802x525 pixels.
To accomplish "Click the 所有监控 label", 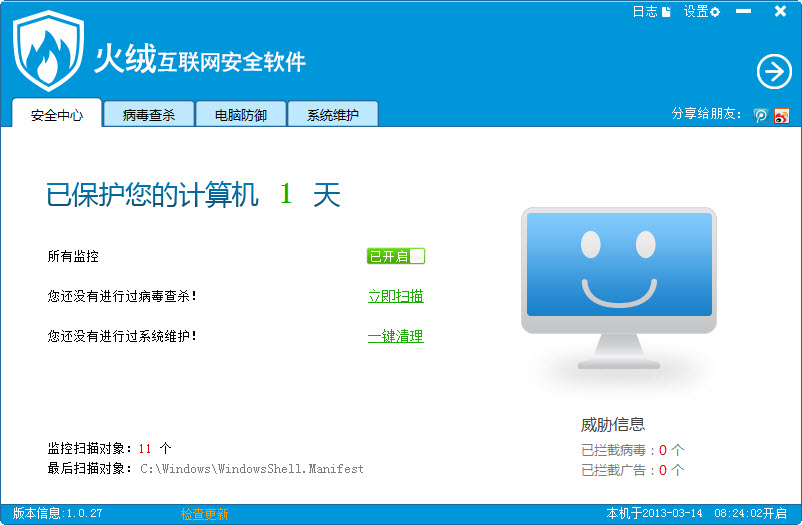I will (x=73, y=256).
